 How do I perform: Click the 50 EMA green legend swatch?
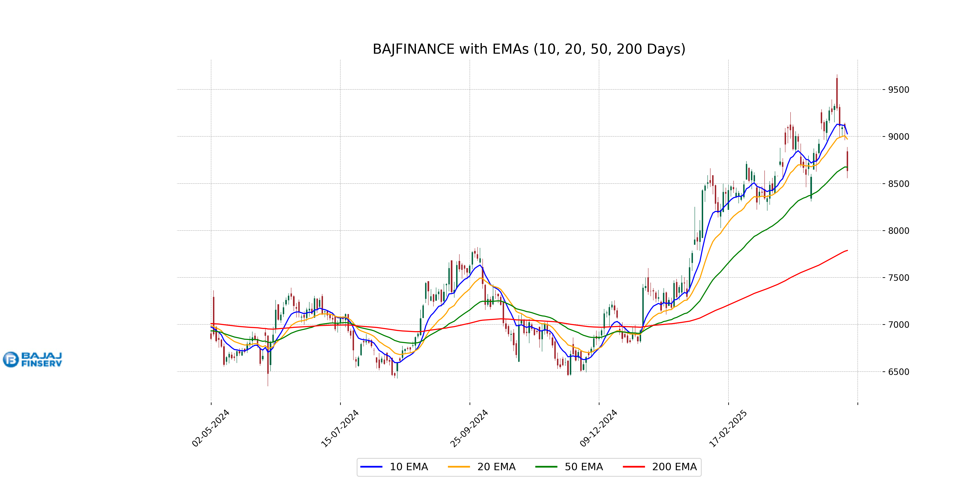(546, 467)
